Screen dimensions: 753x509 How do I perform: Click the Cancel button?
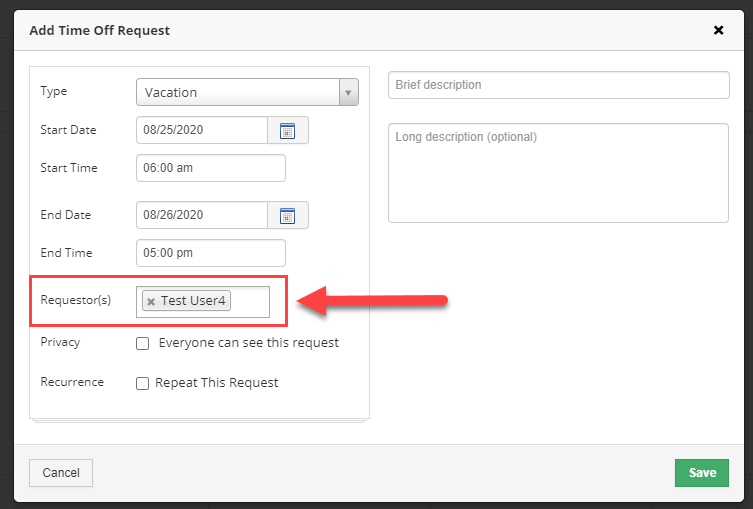(x=61, y=472)
